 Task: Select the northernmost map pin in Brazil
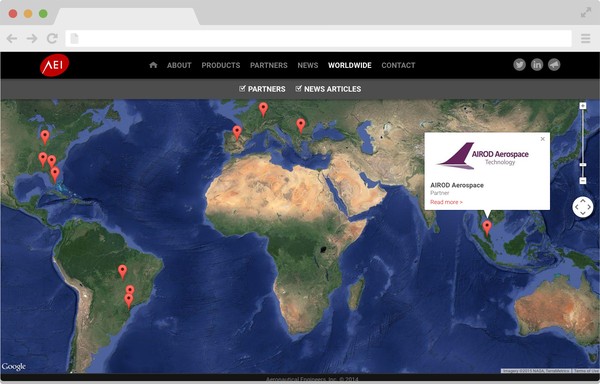(122, 272)
